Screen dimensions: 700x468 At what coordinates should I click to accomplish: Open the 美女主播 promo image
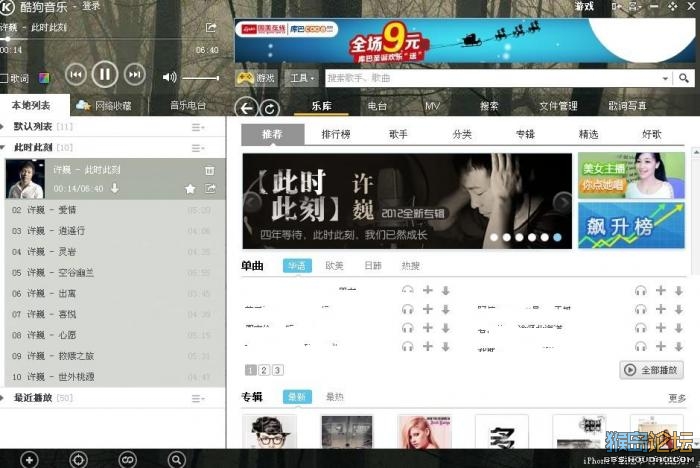tap(631, 176)
